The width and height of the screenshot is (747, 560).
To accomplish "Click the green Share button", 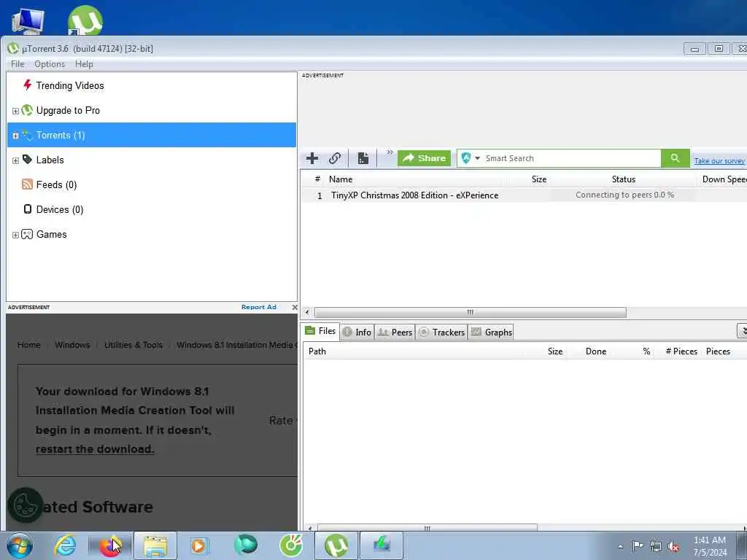I will [x=424, y=158].
